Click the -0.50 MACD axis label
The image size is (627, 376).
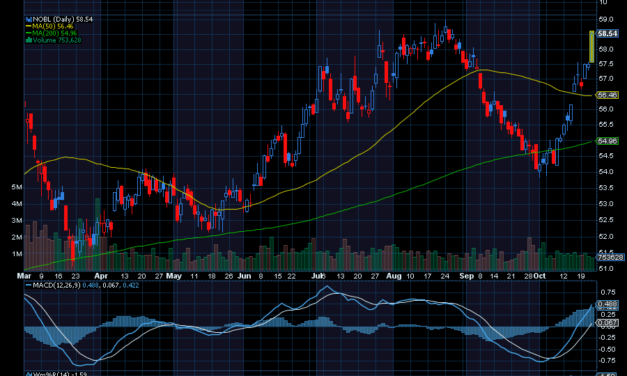pyautogui.click(x=607, y=349)
